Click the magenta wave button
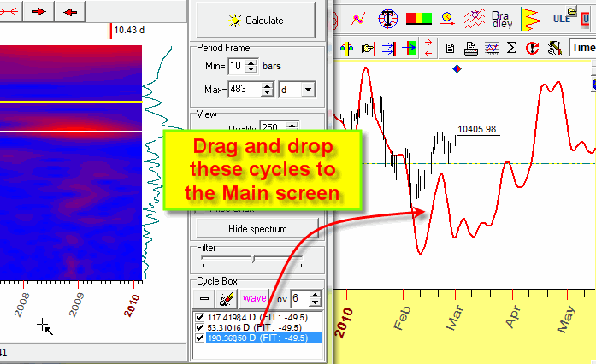This screenshot has width=596, height=364. (x=254, y=298)
